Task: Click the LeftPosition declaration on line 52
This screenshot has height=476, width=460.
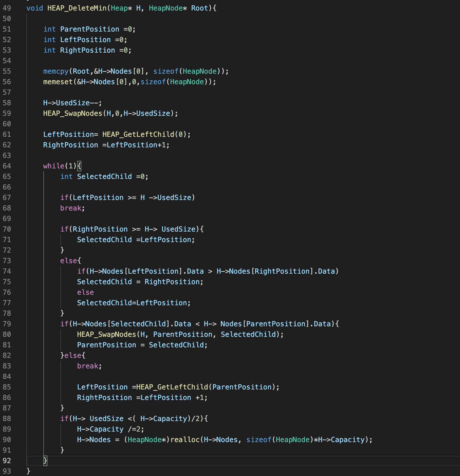Action: [85, 40]
